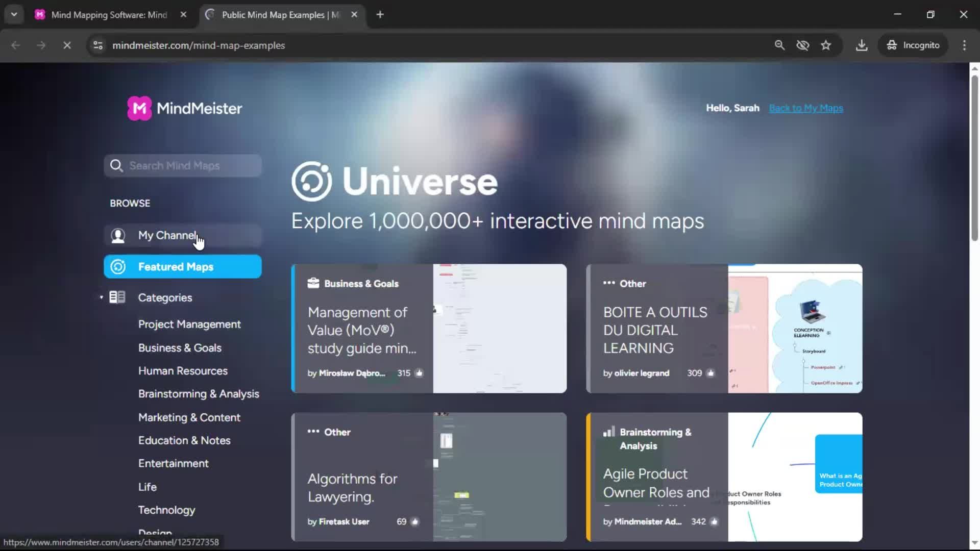Viewport: 980px width, 551px height.
Task: Click the Algorithms for Lawyering title
Action: coord(352,488)
